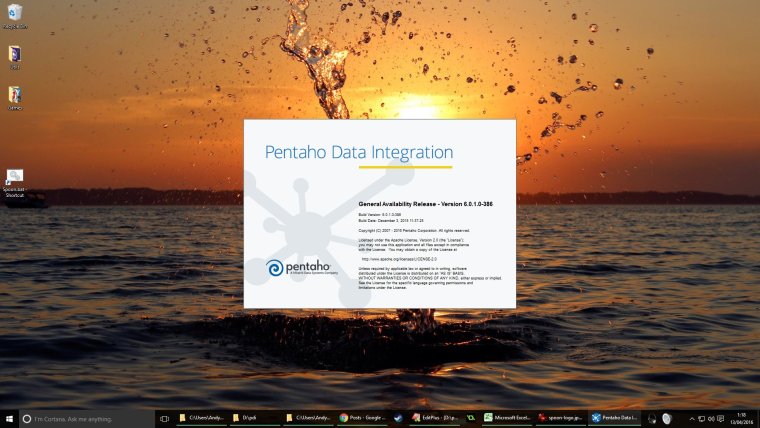Click the Pentaho Data Integration splash title
Image resolution: width=760 pixels, height=428 pixels.
click(358, 152)
